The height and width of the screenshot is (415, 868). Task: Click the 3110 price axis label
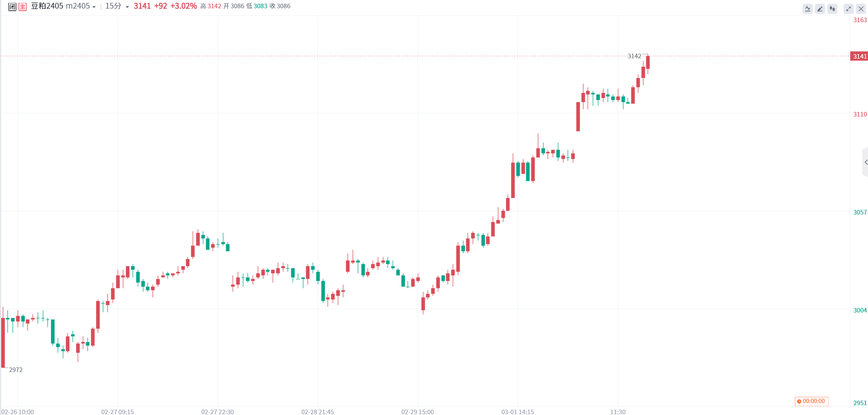pyautogui.click(x=860, y=114)
